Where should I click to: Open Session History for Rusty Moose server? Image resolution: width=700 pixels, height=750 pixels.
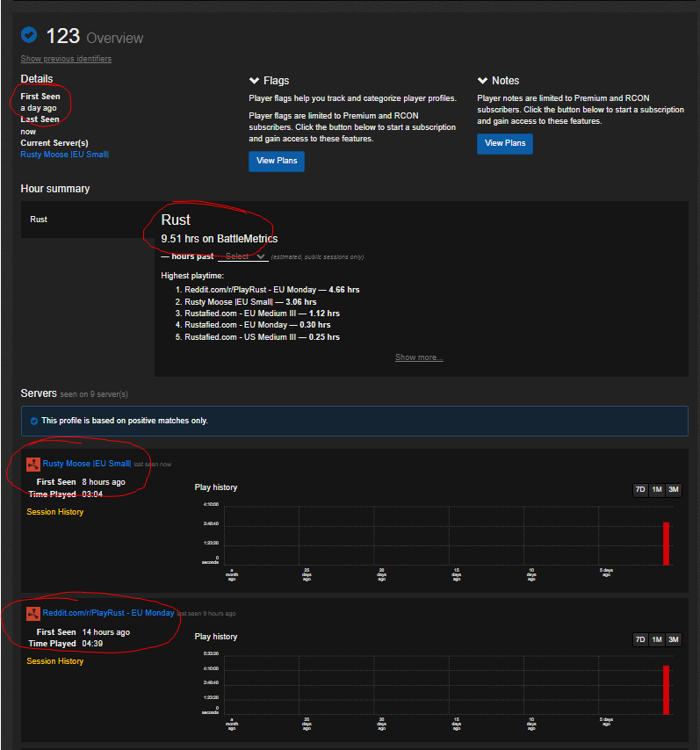[55, 512]
